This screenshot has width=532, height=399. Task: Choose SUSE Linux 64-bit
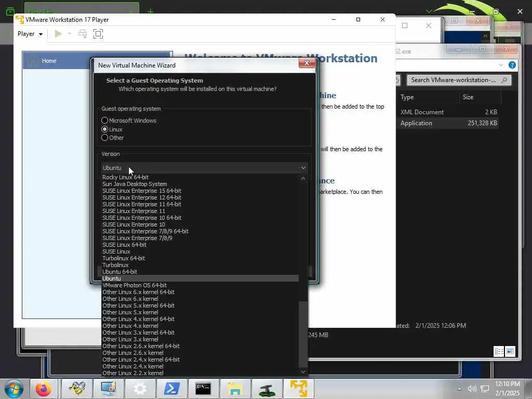tap(200, 245)
